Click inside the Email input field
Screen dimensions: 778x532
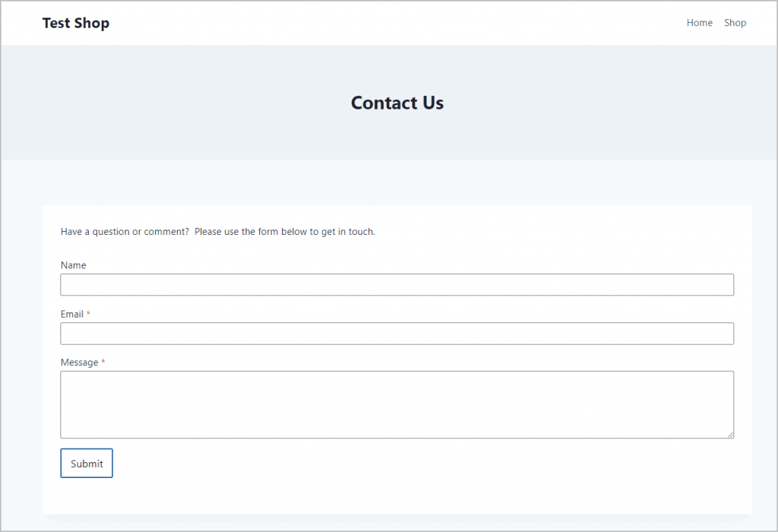397,333
